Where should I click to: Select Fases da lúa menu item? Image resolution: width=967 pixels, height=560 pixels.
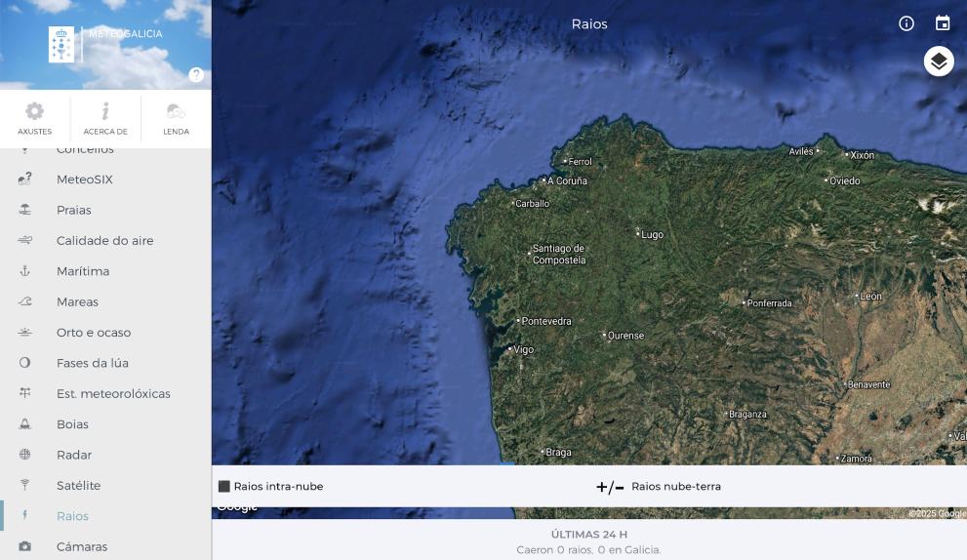[x=105, y=363]
